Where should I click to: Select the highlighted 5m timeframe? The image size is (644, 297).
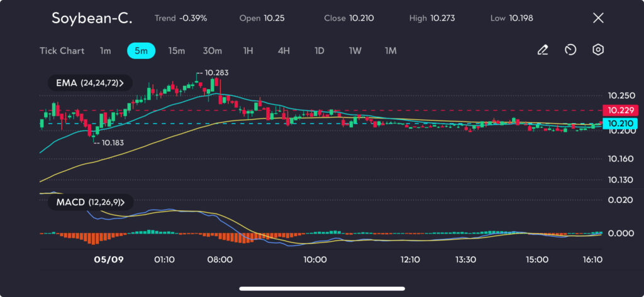[141, 51]
